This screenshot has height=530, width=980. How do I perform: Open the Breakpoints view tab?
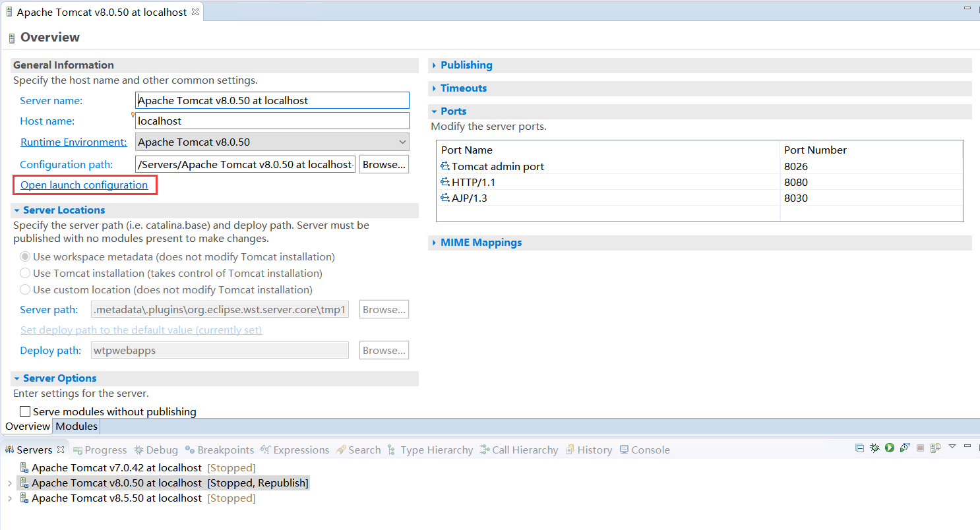pyautogui.click(x=220, y=450)
